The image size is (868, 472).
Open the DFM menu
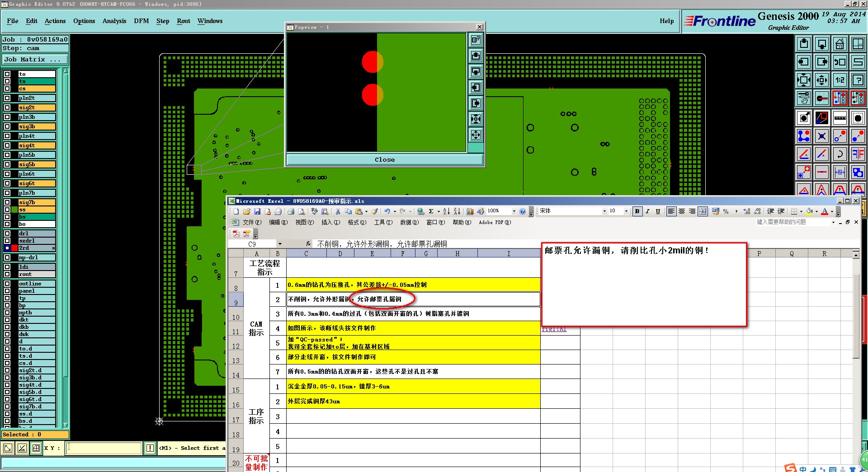pos(142,21)
